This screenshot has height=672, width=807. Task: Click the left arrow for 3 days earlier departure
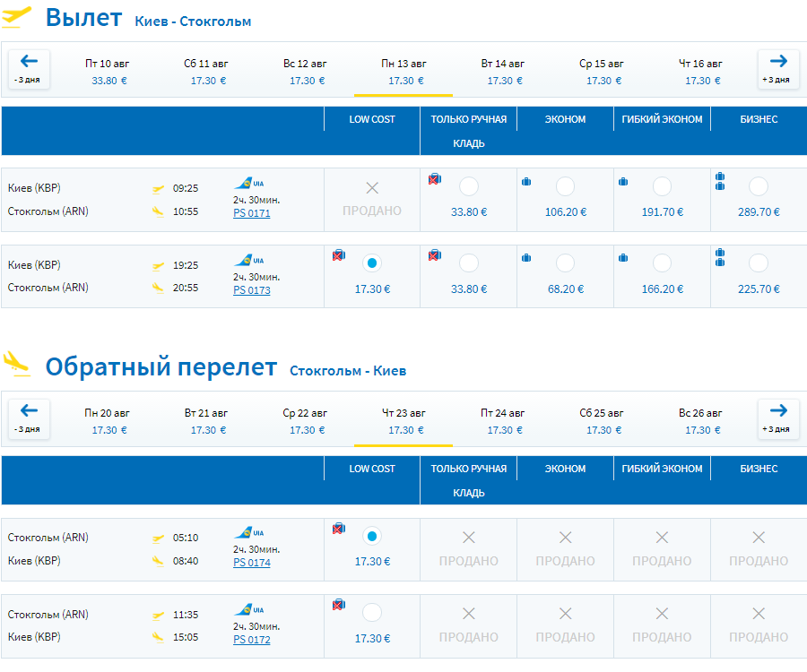29,68
